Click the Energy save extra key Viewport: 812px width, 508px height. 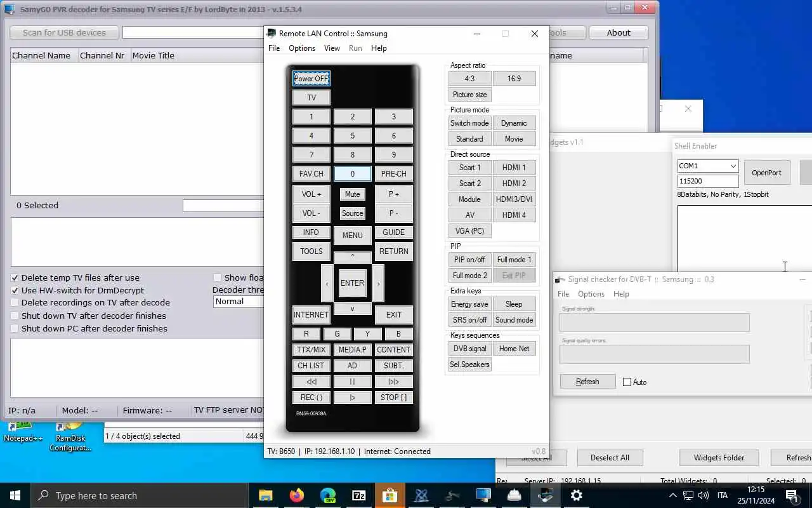469,304
